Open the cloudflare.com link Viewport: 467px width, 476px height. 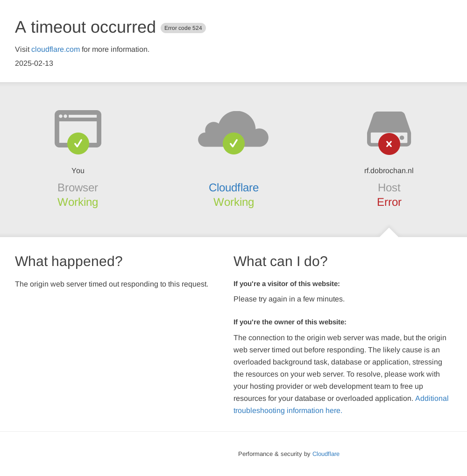56,49
